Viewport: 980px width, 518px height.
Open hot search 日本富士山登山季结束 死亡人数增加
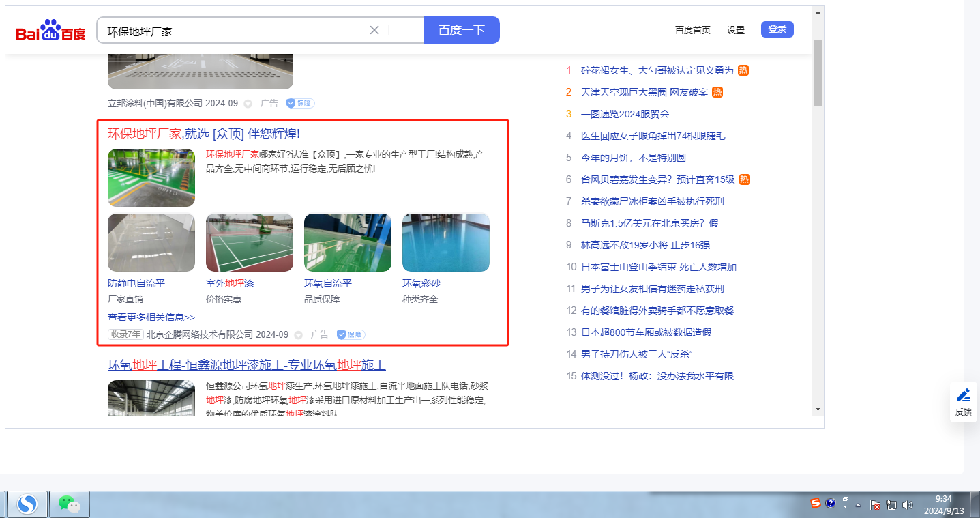659,267
